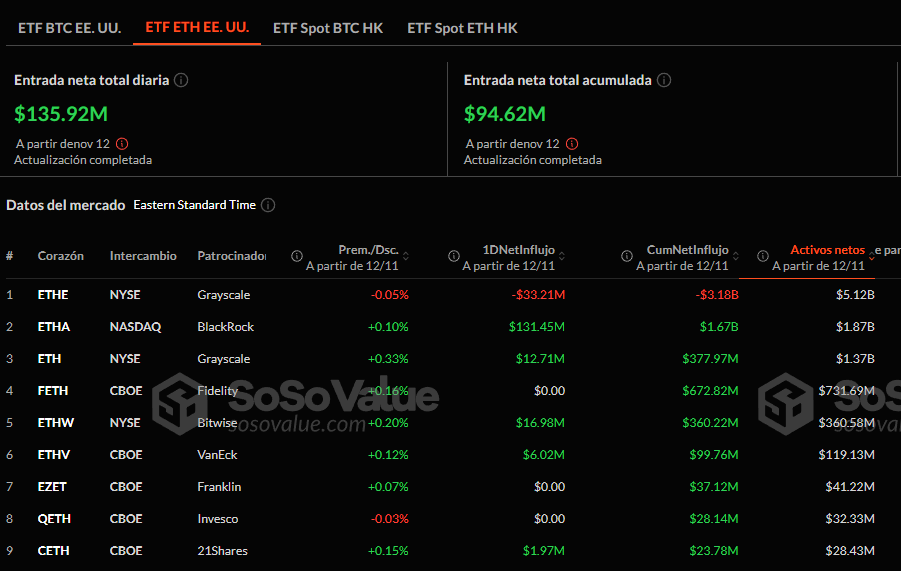Click info icon next to Eastern Standard Time
Image resolution: width=901 pixels, height=571 pixels.
pyautogui.click(x=268, y=205)
